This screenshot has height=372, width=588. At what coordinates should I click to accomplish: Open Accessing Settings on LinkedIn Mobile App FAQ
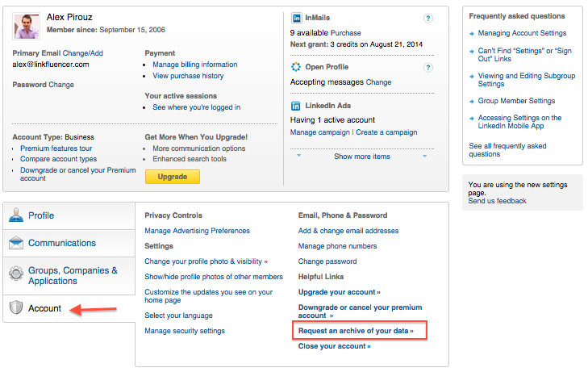click(x=519, y=122)
